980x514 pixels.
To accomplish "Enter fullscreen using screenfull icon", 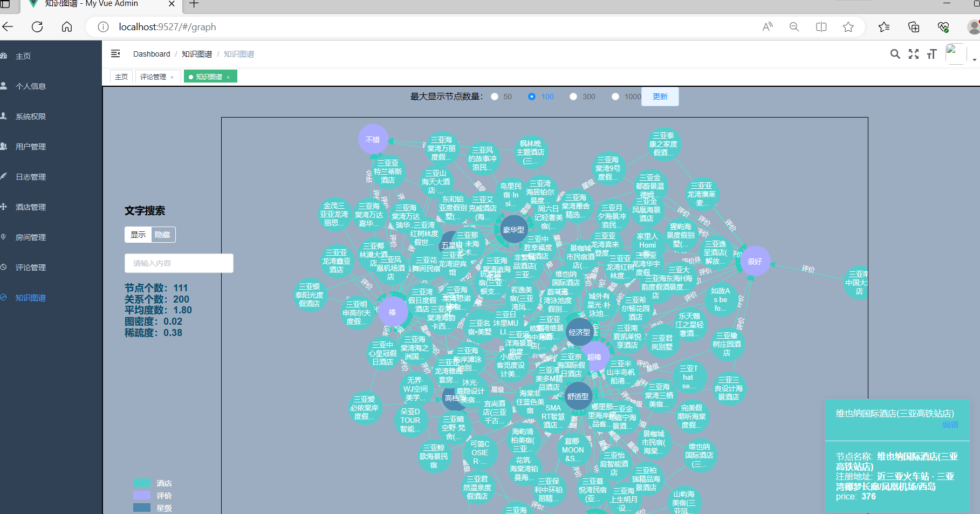I will 914,54.
